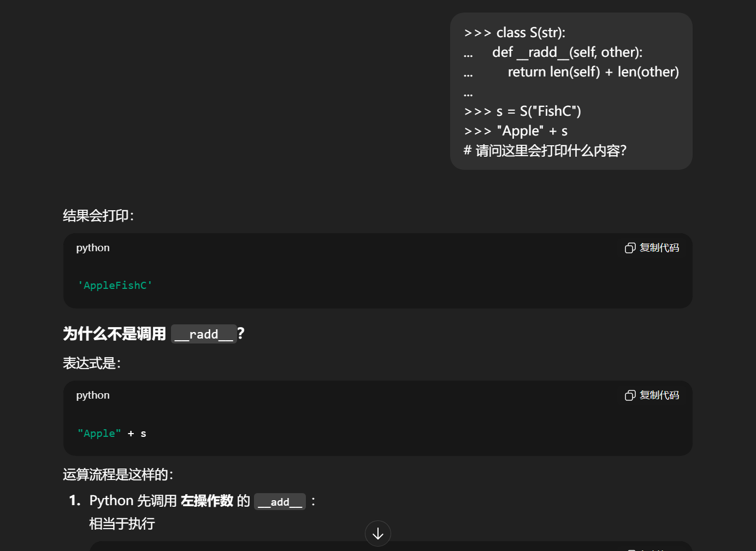Click the 为什么不是调用 heading
756x551 pixels.
[x=115, y=334]
